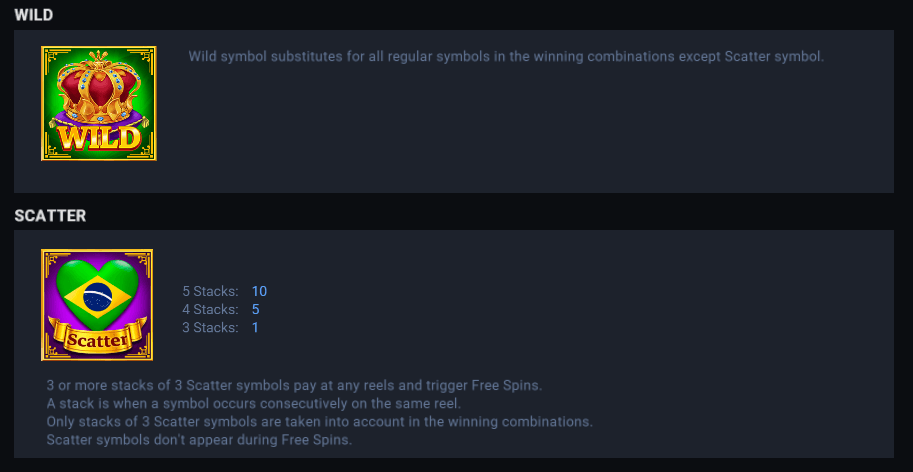Viewport: 913px width, 472px height.
Task: Click the 'Only stacks of 3 Scatter symbols' line
Action: click(x=319, y=421)
